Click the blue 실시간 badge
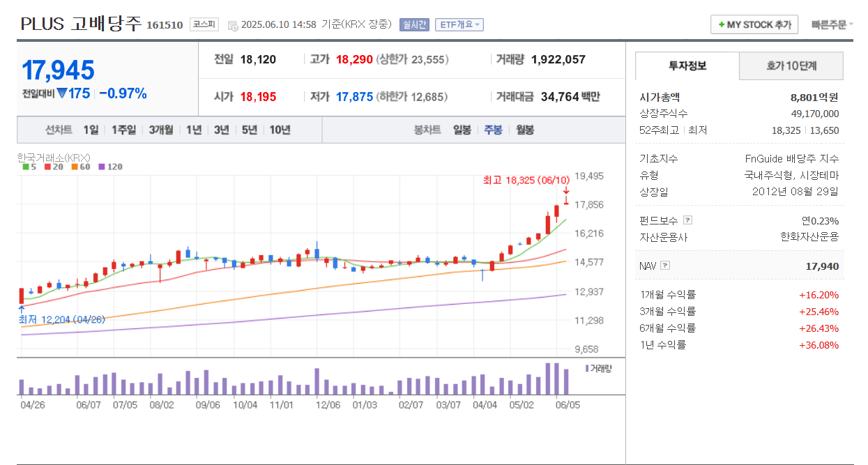The height and width of the screenshot is (465, 868). (x=416, y=23)
